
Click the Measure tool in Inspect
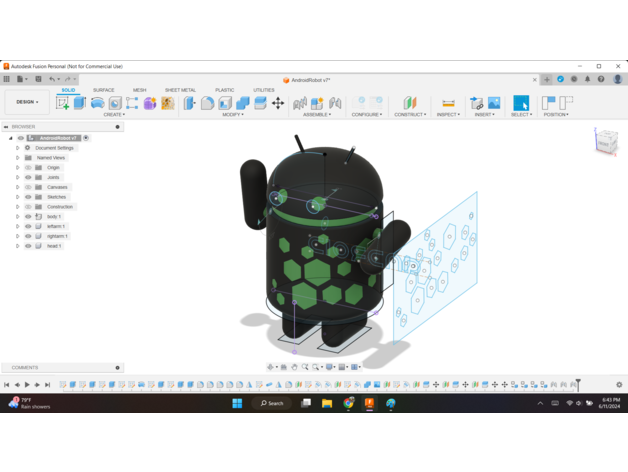448,102
